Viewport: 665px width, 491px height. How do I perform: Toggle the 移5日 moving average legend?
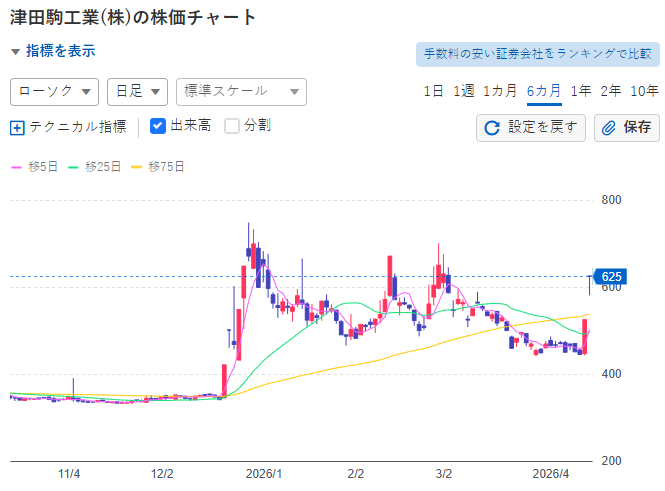[x=34, y=167]
